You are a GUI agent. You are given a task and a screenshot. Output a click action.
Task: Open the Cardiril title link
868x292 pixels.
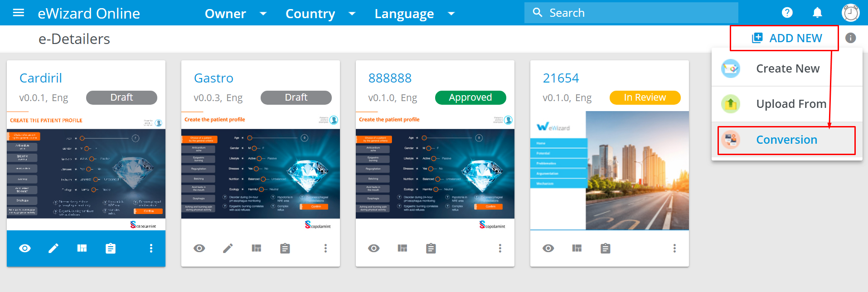click(x=41, y=78)
